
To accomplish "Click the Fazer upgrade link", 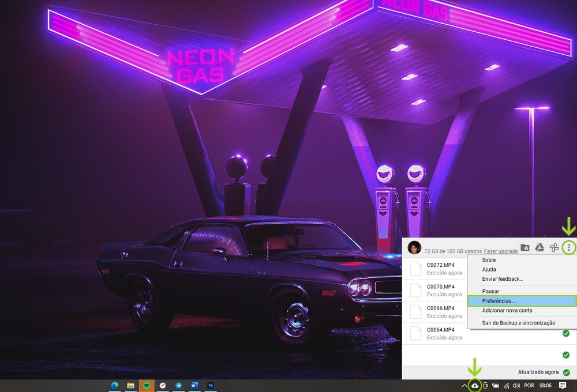I will click(x=500, y=251).
